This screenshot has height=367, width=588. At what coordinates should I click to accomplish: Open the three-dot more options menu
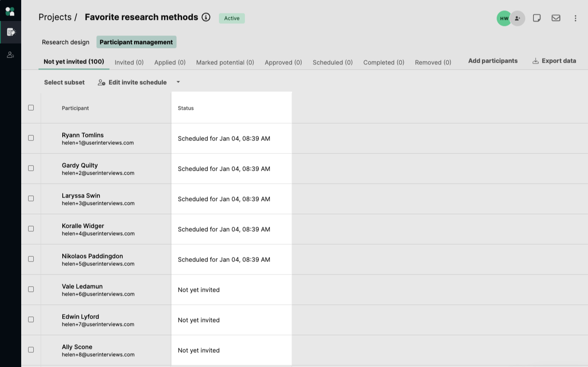click(x=575, y=18)
